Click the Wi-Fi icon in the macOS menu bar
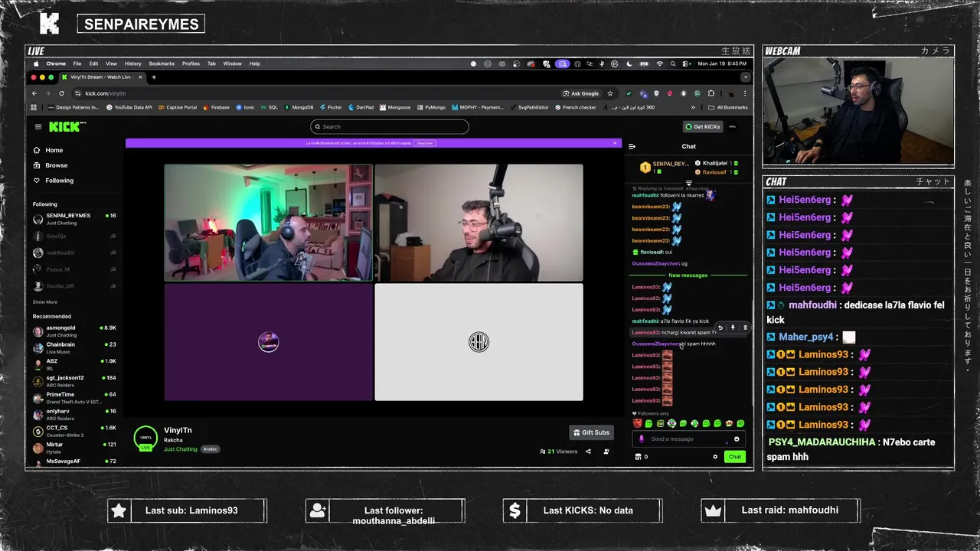This screenshot has height=551, width=980. pos(659,64)
